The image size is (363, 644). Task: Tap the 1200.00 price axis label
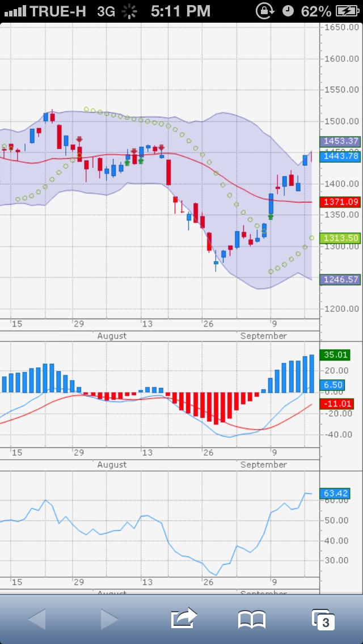[341, 309]
